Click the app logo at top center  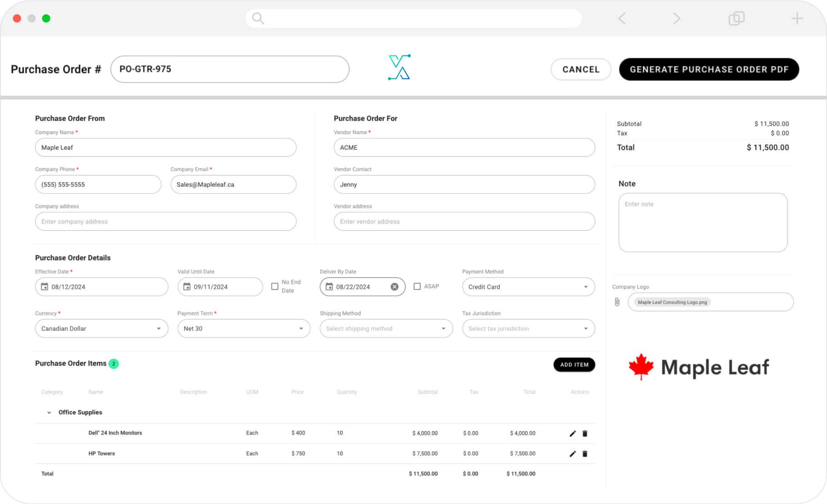pyautogui.click(x=399, y=66)
